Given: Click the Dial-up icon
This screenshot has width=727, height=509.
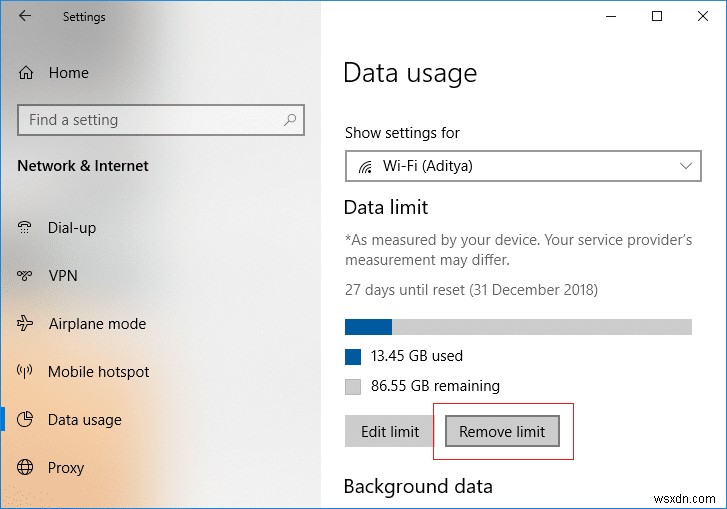Looking at the screenshot, I should (26, 228).
